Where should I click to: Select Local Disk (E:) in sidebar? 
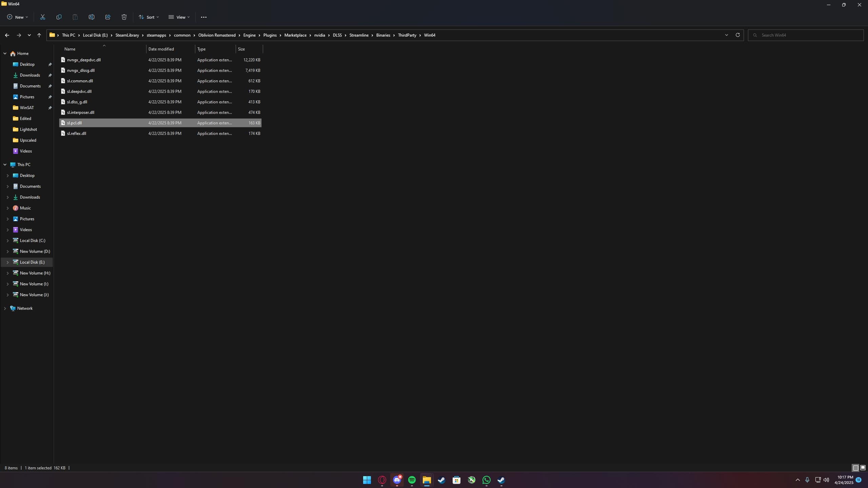[27, 262]
